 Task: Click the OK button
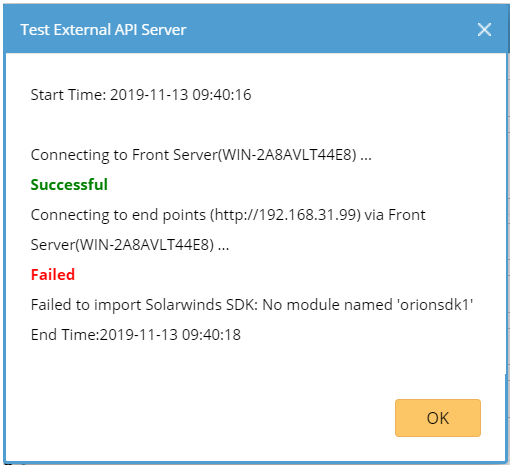[438, 418]
